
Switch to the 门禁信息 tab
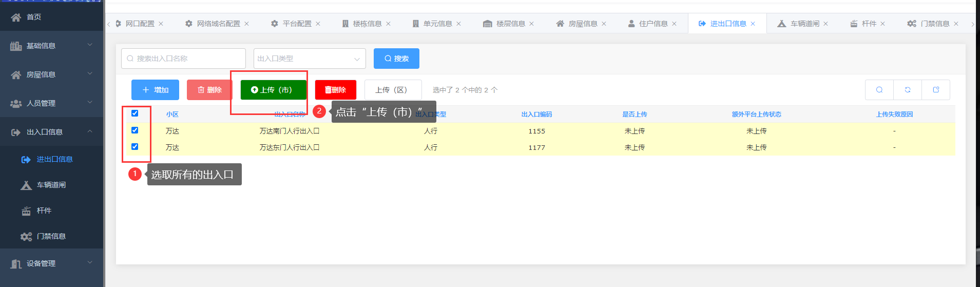coord(935,24)
